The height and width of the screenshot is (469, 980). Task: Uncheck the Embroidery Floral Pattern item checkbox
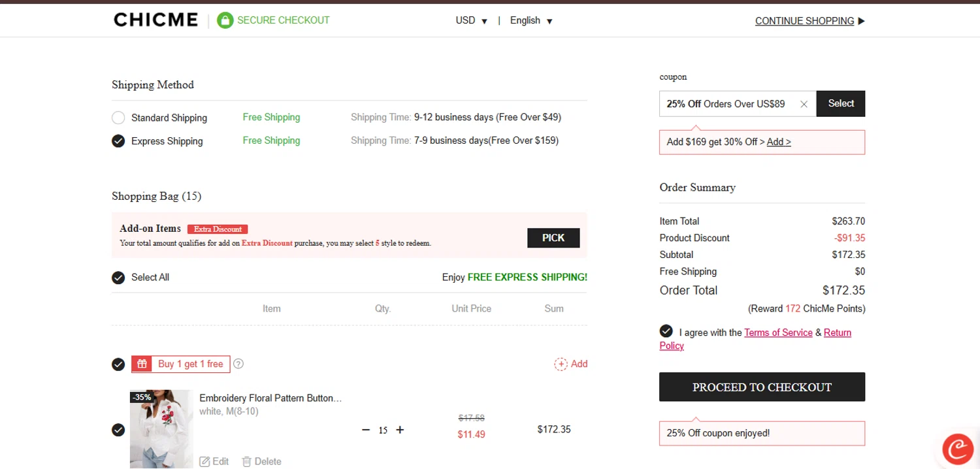pyautogui.click(x=118, y=430)
